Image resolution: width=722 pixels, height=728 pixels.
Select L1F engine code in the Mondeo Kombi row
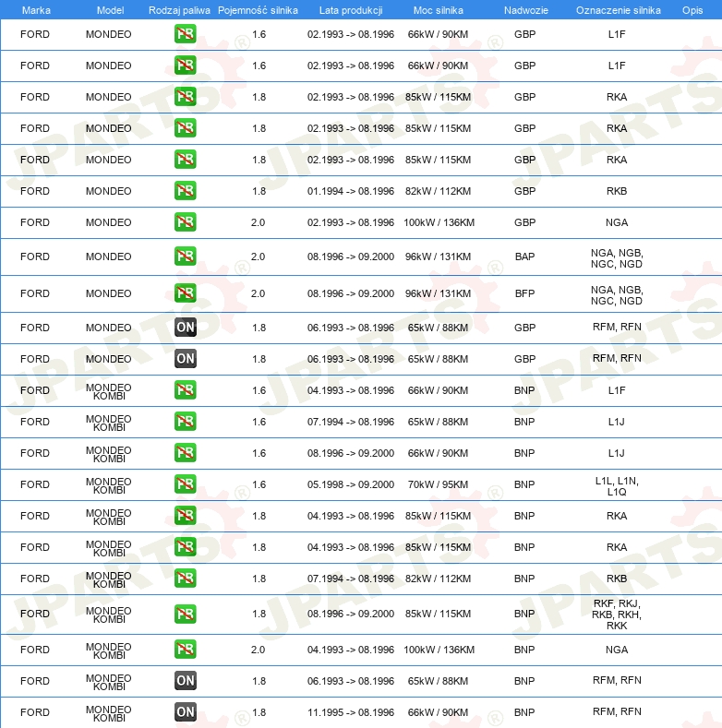617,390
